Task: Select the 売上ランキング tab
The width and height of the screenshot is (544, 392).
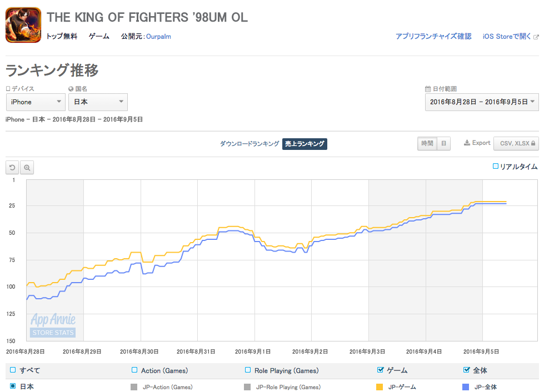Action: pyautogui.click(x=305, y=144)
